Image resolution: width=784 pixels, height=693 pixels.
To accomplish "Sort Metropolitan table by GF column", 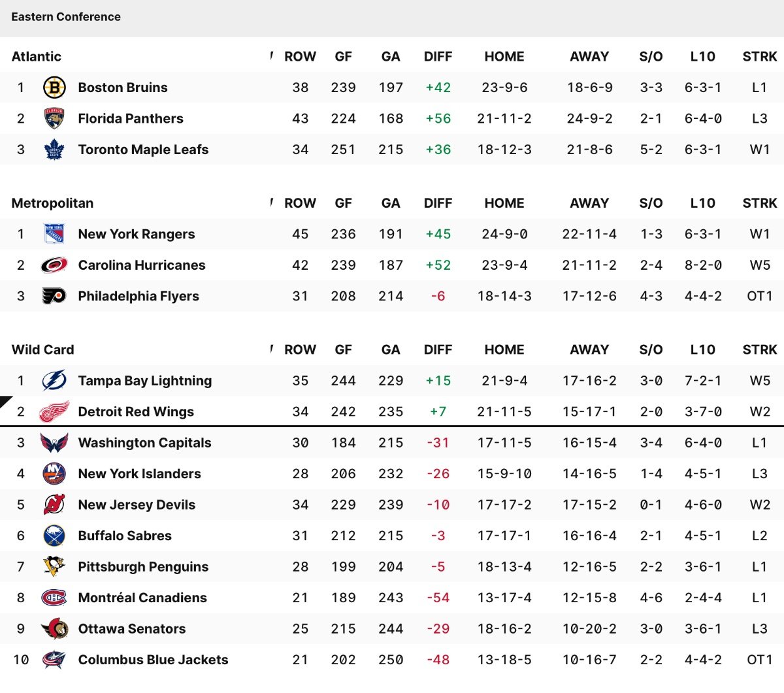I will click(343, 203).
